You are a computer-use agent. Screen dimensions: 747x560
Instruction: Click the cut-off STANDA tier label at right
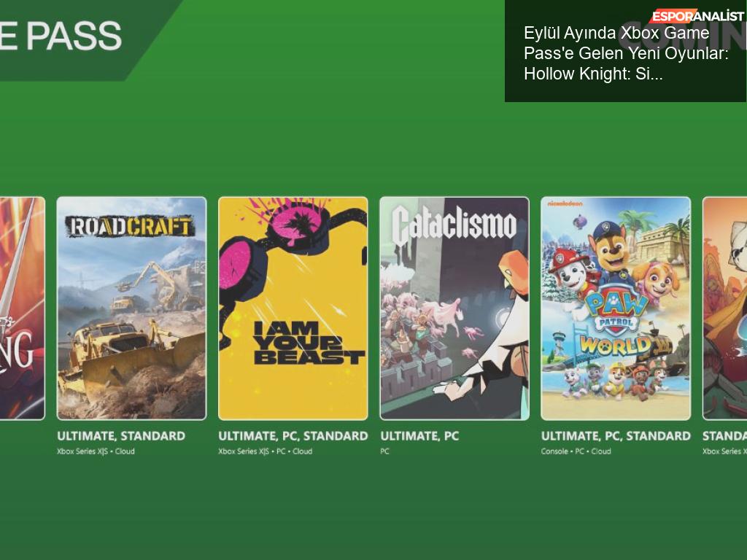[724, 436]
